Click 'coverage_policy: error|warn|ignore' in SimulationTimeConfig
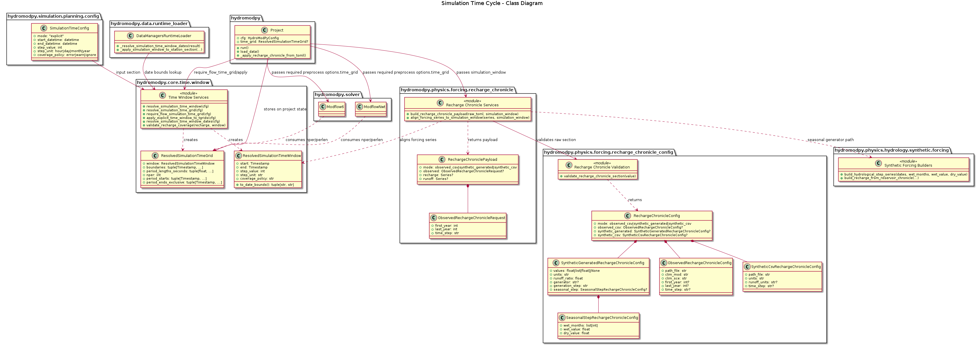980x346 pixels. point(67,55)
